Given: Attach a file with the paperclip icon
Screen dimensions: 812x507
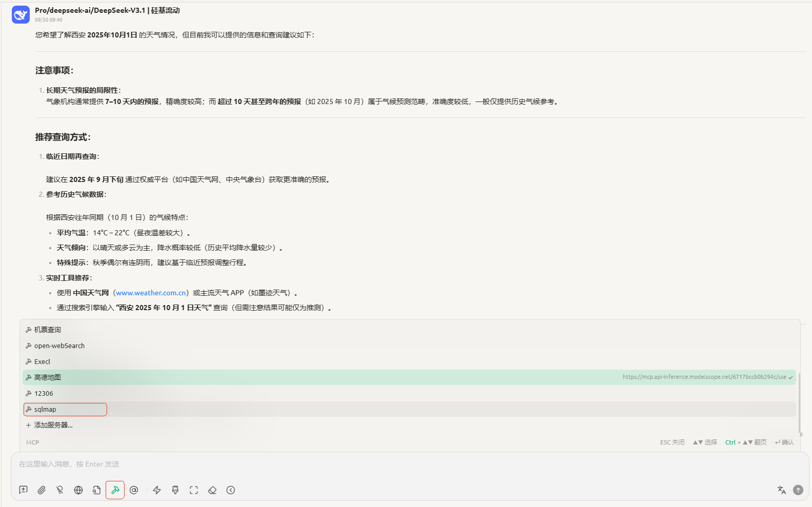Looking at the screenshot, I should click(42, 490).
